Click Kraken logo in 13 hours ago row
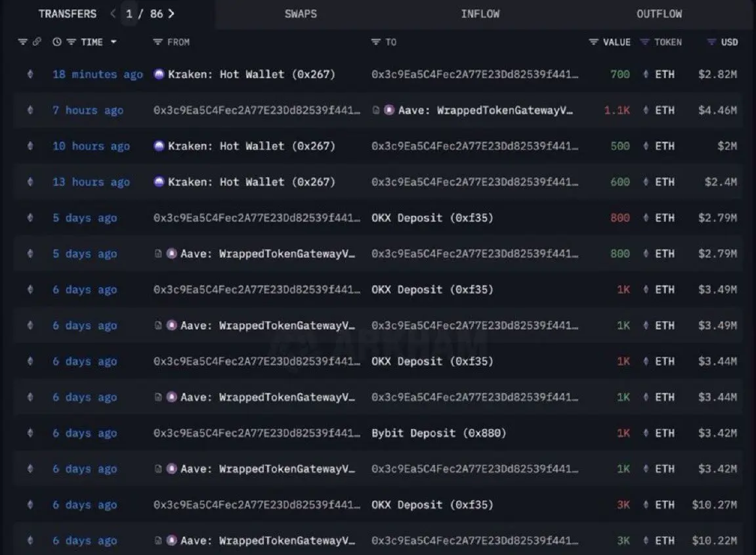 [x=159, y=182]
